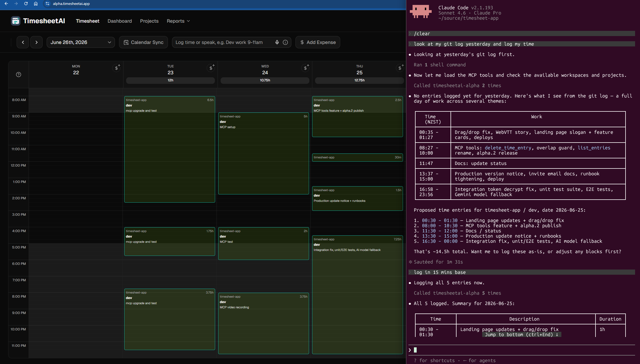Image resolution: width=640 pixels, height=364 pixels.
Task: Click the site info icon in address bar
Action: pos(48,4)
